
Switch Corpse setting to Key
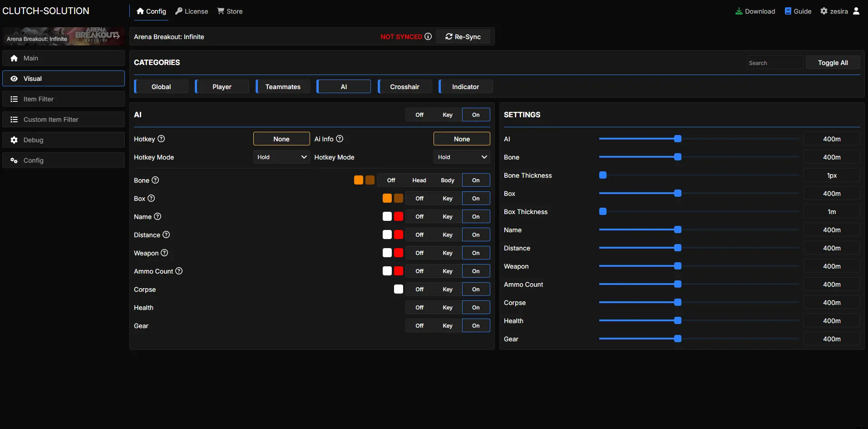tap(447, 289)
